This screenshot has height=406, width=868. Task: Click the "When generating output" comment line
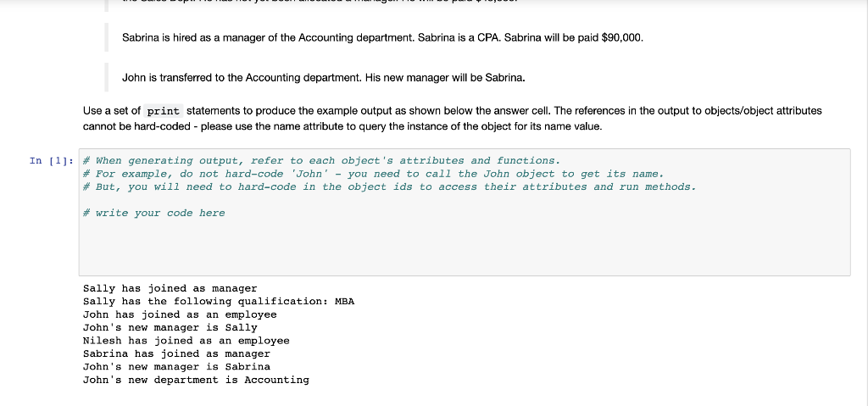point(321,161)
